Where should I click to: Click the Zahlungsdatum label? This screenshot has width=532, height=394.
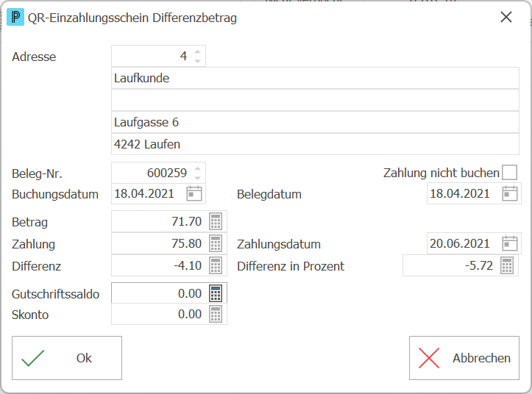[x=279, y=244]
